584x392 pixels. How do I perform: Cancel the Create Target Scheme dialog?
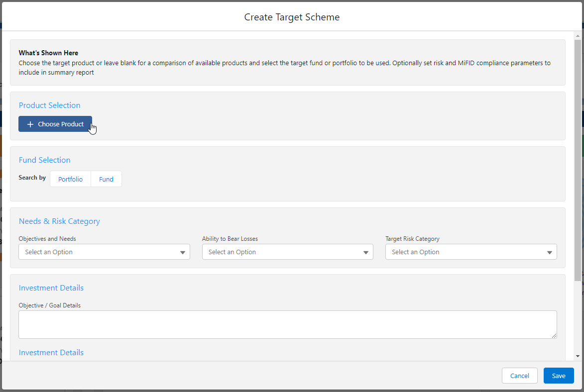pyautogui.click(x=519, y=376)
